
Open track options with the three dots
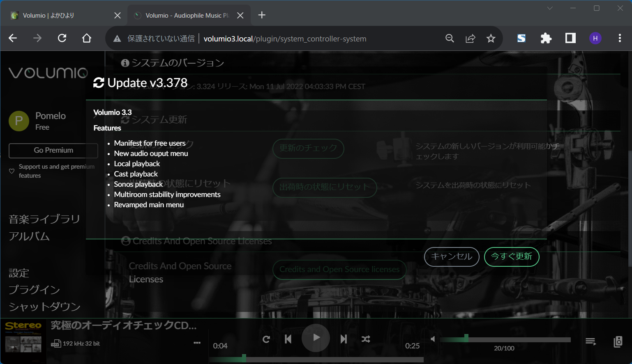point(197,343)
